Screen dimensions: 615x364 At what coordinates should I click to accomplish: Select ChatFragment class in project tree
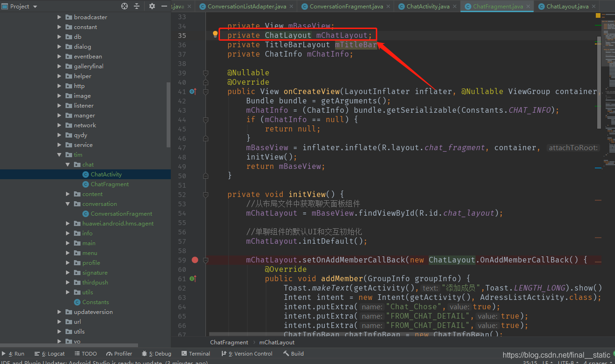pyautogui.click(x=110, y=184)
